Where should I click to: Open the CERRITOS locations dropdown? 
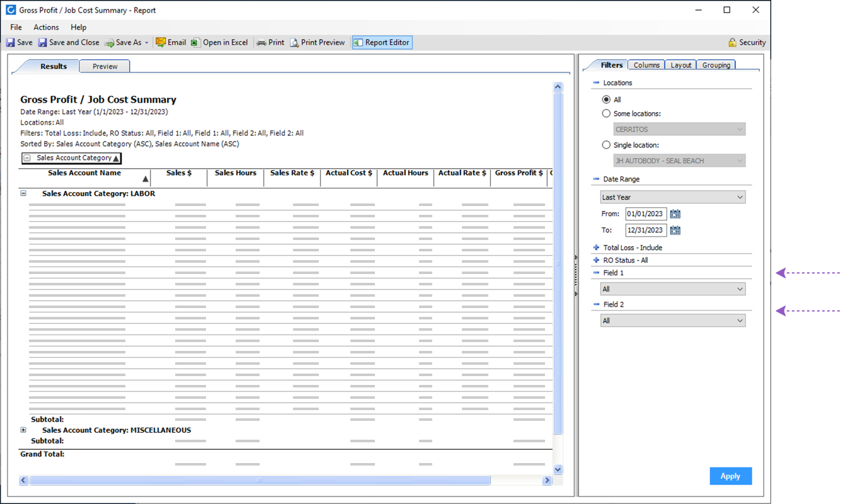[679, 129]
